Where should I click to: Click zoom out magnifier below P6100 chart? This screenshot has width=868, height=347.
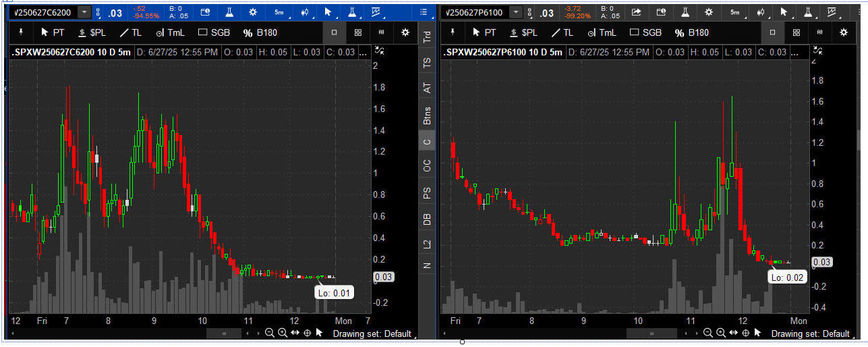click(707, 333)
